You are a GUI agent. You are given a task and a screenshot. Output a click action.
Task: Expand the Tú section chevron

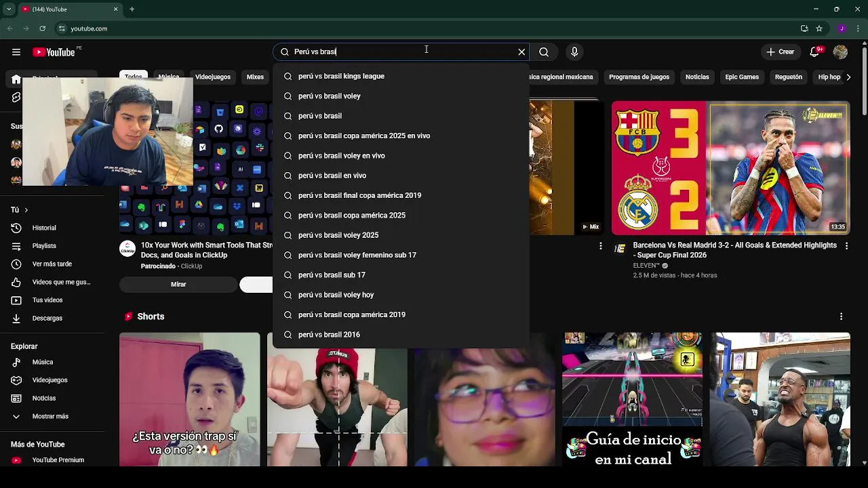tap(26, 210)
